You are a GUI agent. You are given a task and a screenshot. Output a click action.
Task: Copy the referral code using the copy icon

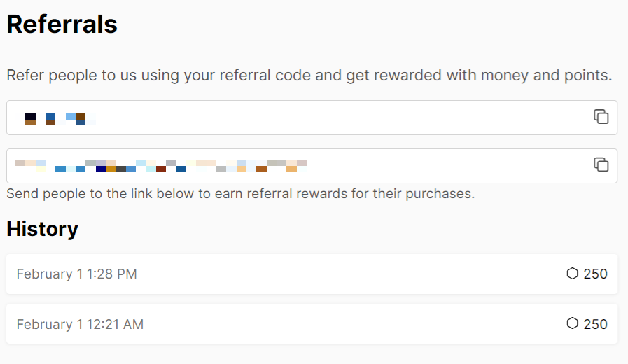[x=601, y=116]
